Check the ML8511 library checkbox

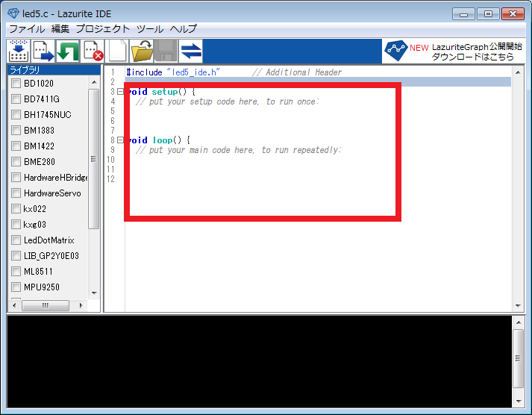pos(16,272)
